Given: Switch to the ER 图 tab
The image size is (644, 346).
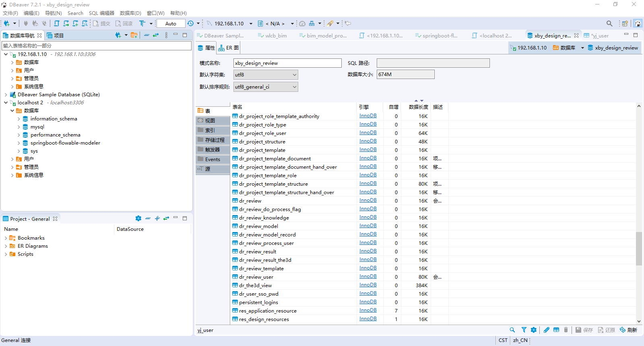Looking at the screenshot, I should pos(229,48).
